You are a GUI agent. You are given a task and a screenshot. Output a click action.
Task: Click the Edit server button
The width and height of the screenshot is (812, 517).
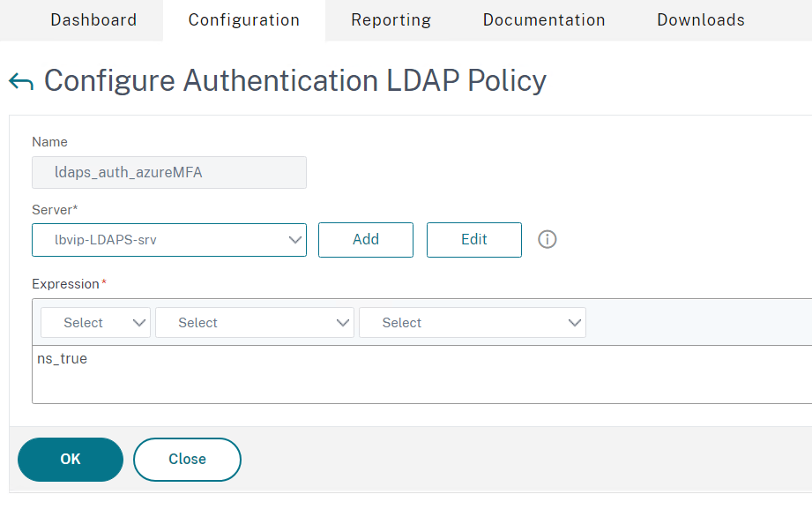click(473, 240)
